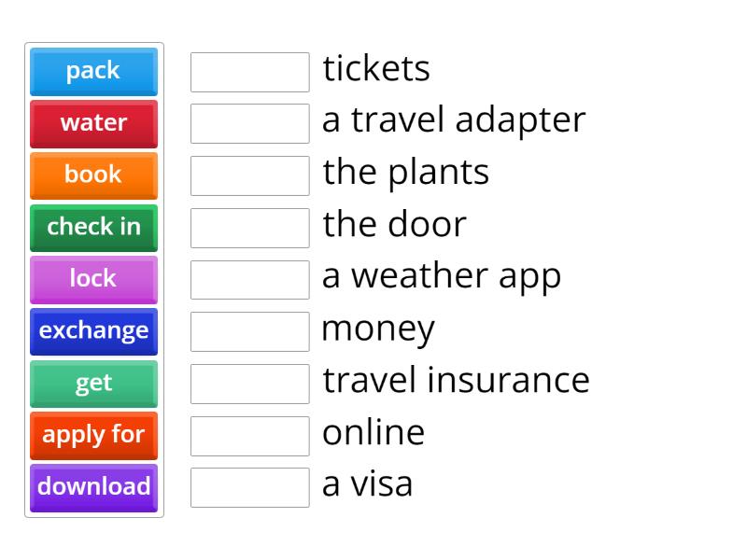Click the 'apply for' word tile
Image resolution: width=747 pixels, height=560 pixels.
93,434
